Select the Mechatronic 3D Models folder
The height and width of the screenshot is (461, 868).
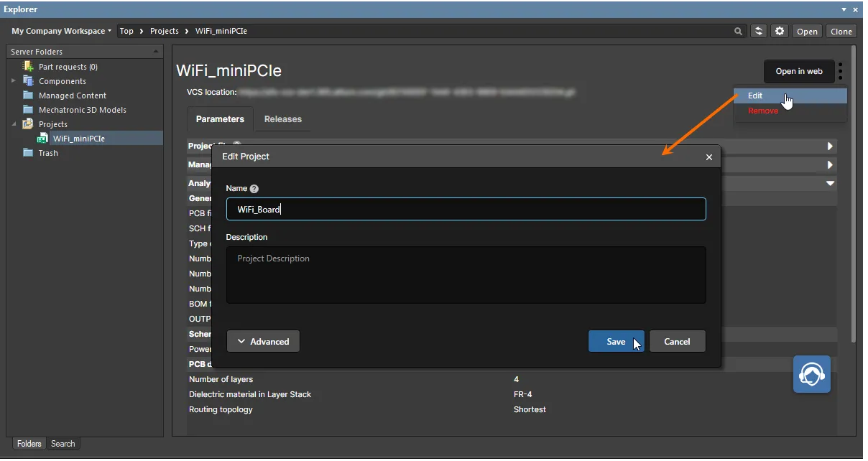click(82, 110)
